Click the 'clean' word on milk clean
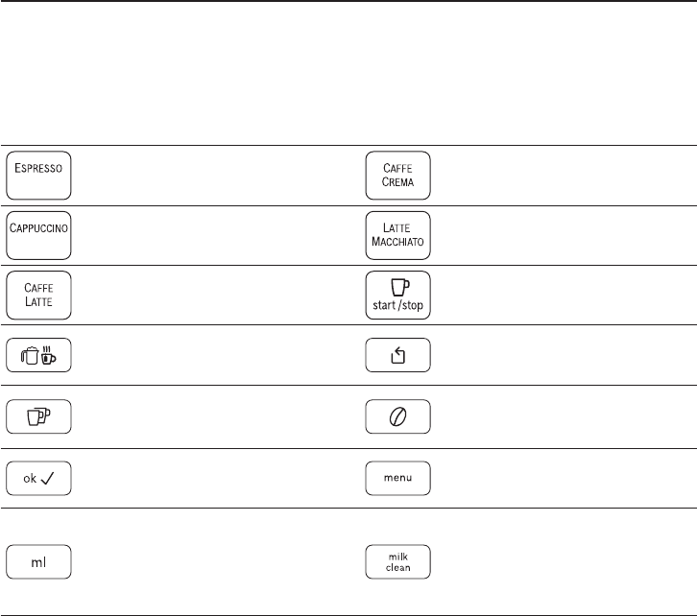Viewport: 697px width, 616px height. pos(399,567)
